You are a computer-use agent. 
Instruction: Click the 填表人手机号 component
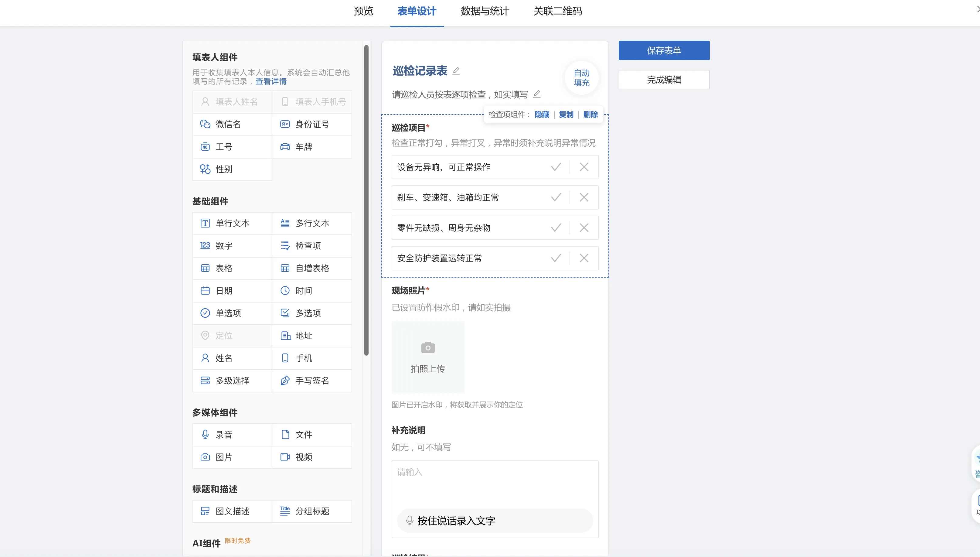[311, 102]
